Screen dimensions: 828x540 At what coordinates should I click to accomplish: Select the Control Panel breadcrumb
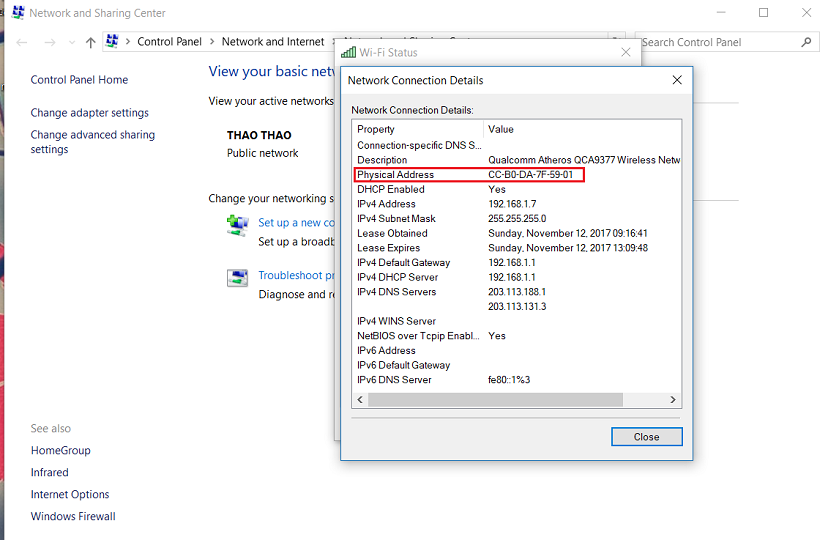[x=169, y=42]
